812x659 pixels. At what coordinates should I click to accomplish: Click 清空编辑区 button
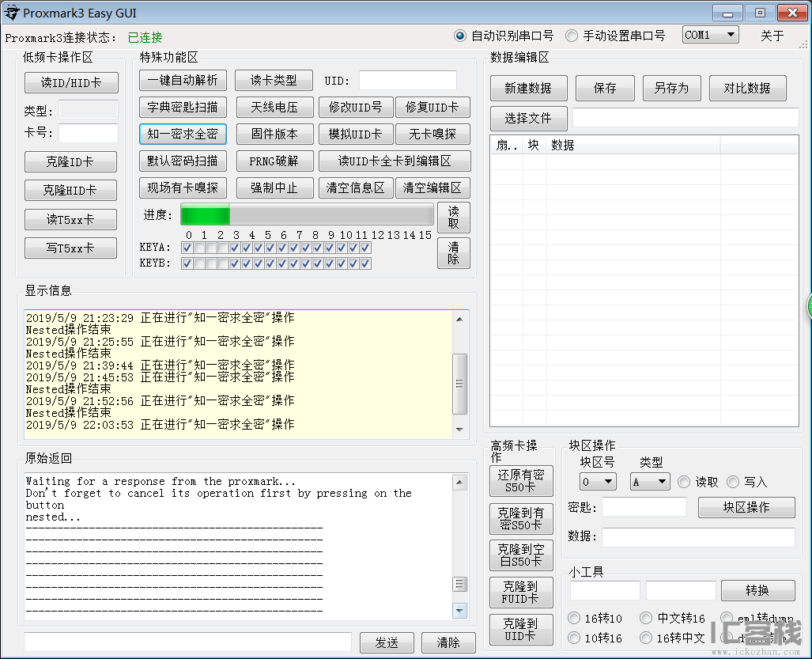tap(432, 188)
